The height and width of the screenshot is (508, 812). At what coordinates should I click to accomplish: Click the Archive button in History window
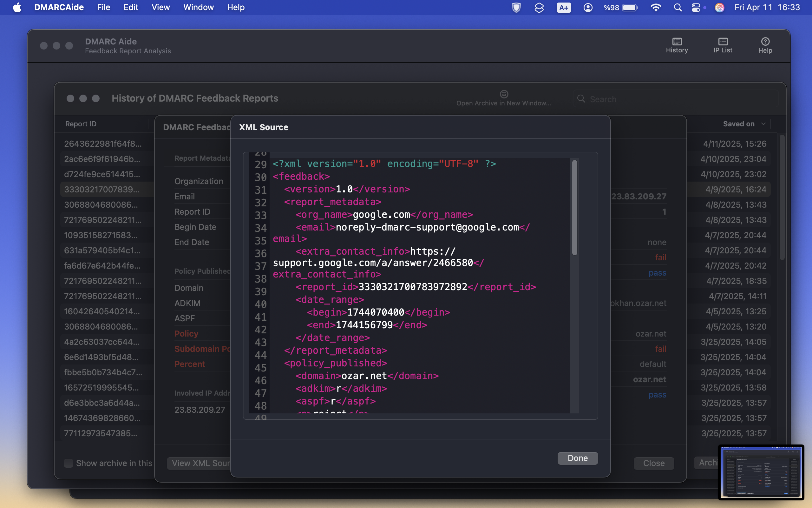point(706,463)
